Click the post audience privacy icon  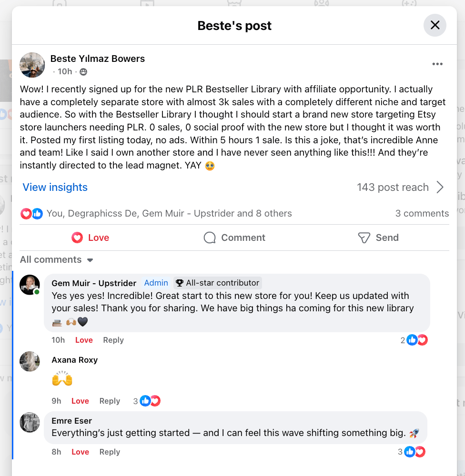(x=83, y=72)
